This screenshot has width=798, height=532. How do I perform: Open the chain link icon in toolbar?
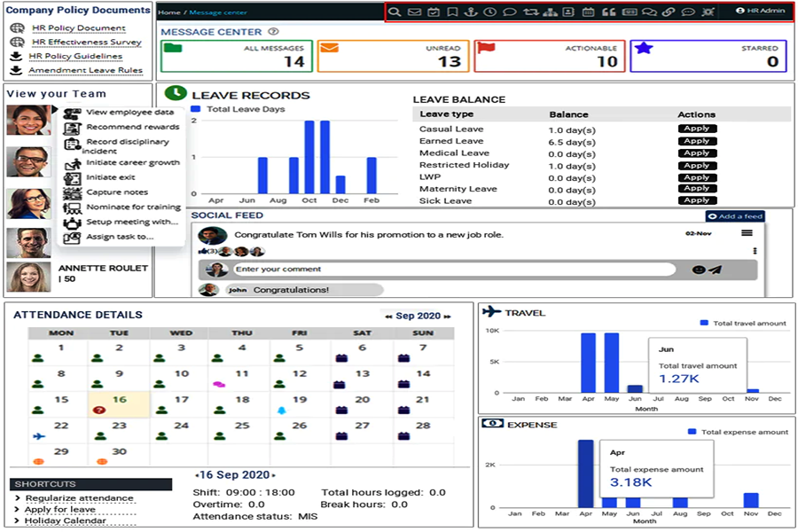pos(669,12)
